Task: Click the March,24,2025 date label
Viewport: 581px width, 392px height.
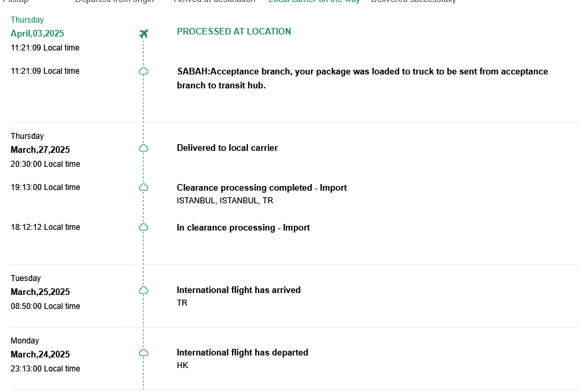Action: point(40,354)
